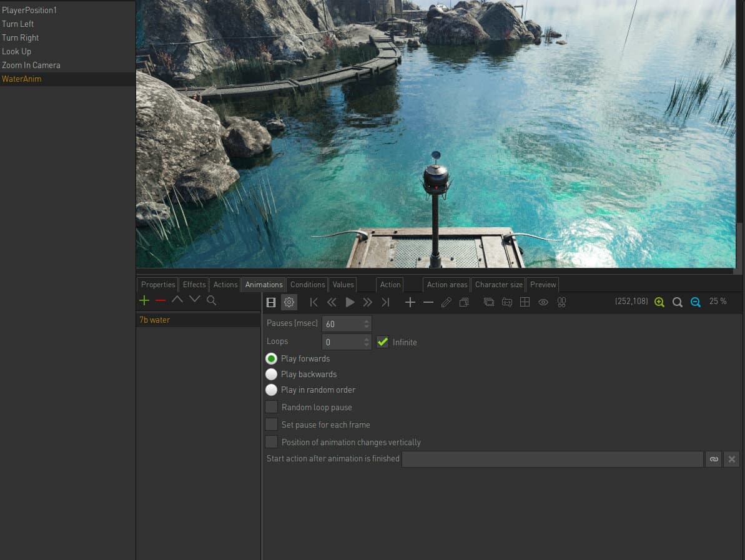
Task: Click the animation settings gear icon
Action: pos(289,302)
